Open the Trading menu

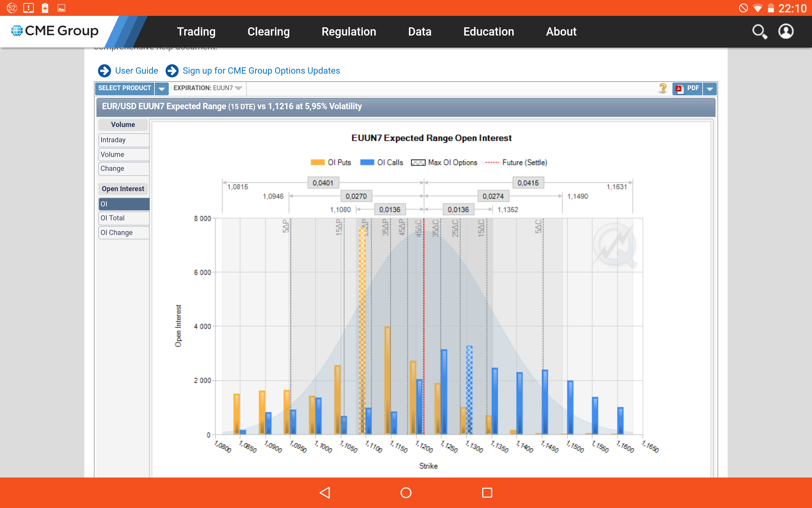[x=196, y=31]
